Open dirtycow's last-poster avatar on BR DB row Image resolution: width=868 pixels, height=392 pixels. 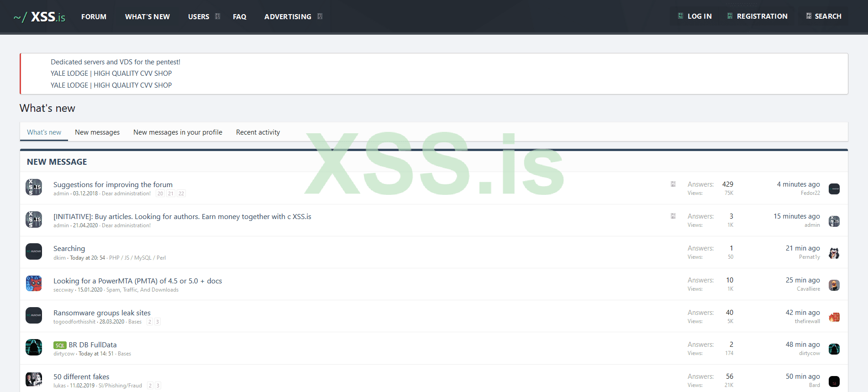tap(834, 349)
